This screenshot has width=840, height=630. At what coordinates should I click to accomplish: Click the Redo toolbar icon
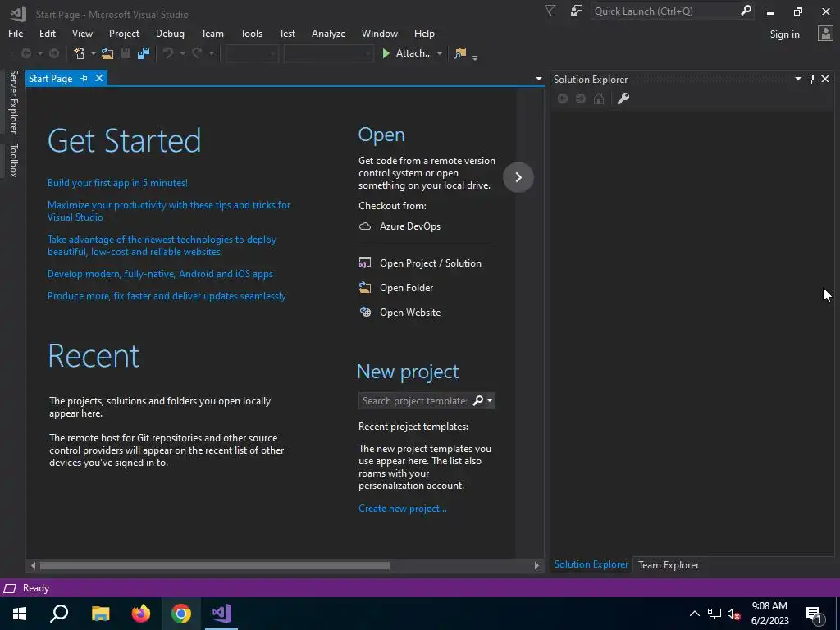pos(197,53)
